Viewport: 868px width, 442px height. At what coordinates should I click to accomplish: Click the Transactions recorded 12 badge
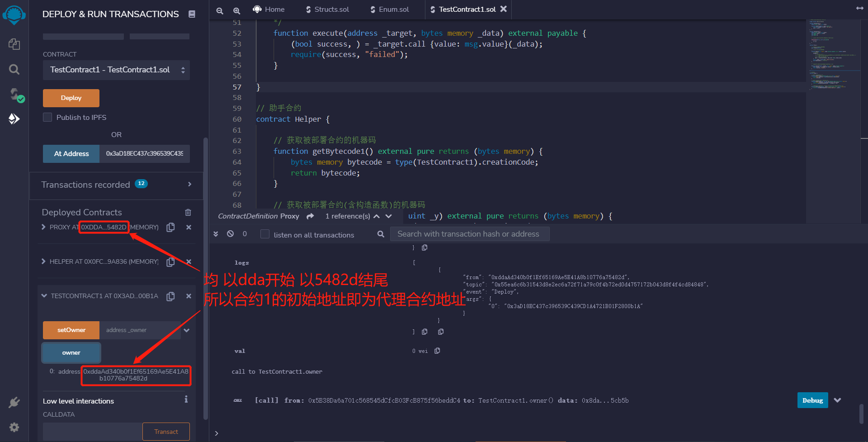click(x=141, y=184)
